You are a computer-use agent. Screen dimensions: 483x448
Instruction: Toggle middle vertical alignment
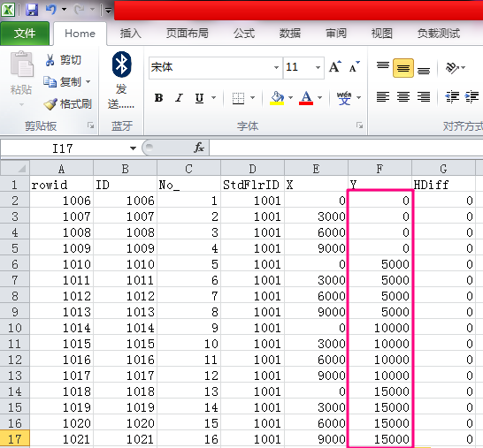click(402, 68)
